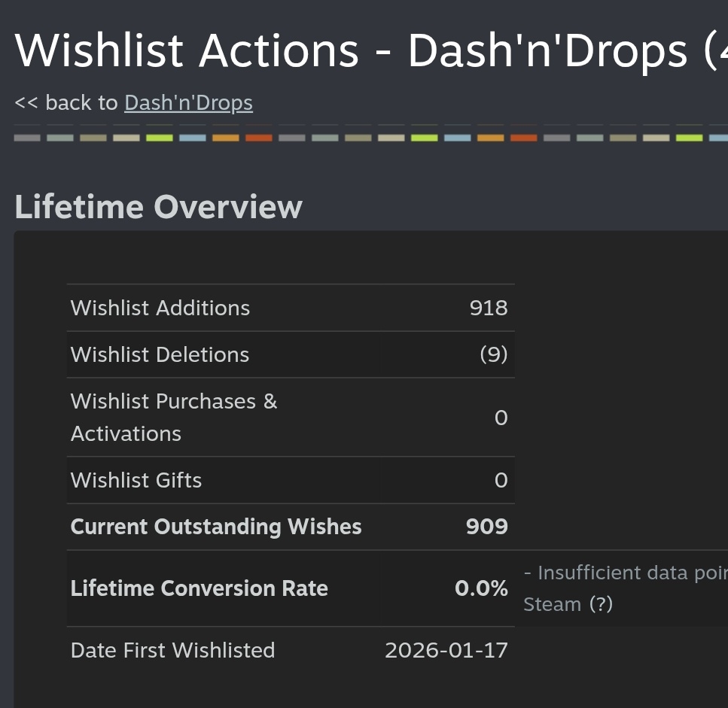Select the Wishlist Gifts row label
The image size is (728, 708).
pos(136,481)
